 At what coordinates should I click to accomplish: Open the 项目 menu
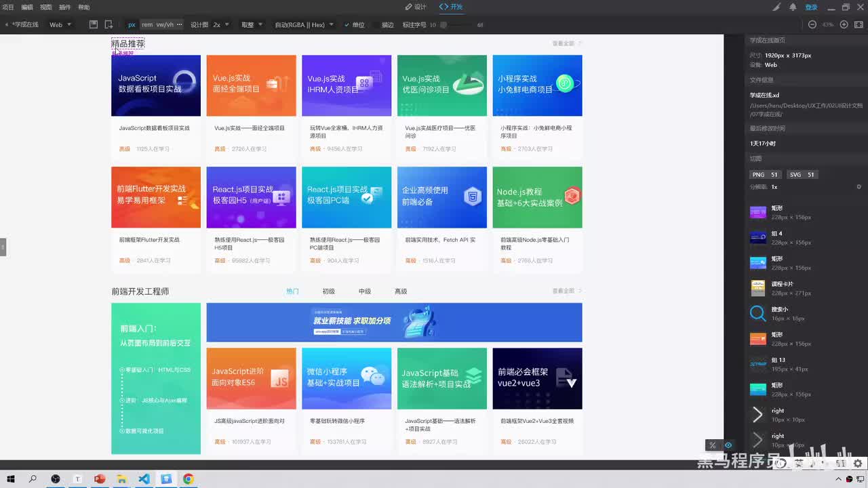point(8,7)
